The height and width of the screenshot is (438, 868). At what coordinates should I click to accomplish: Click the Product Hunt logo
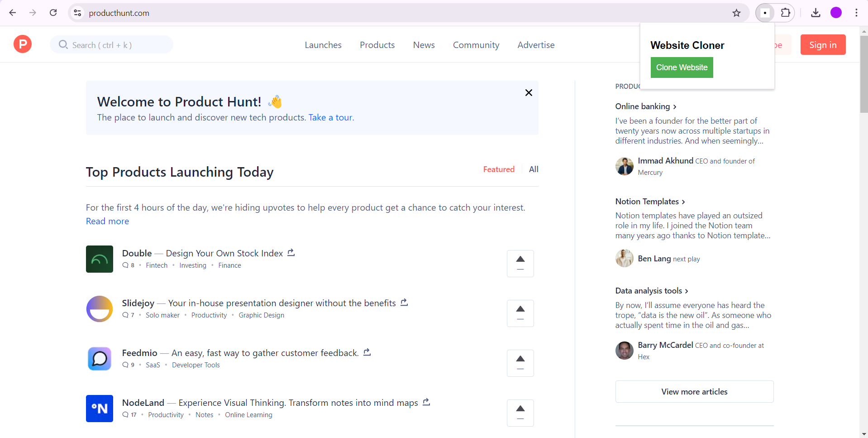coord(23,44)
